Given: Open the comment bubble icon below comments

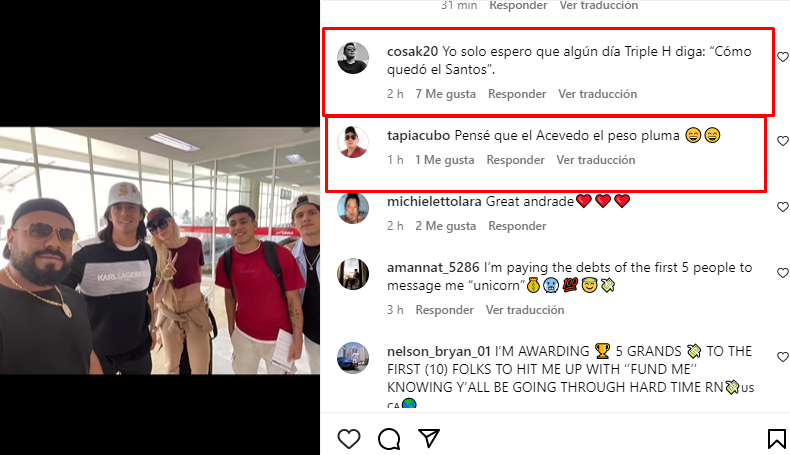Looking at the screenshot, I should [x=389, y=438].
